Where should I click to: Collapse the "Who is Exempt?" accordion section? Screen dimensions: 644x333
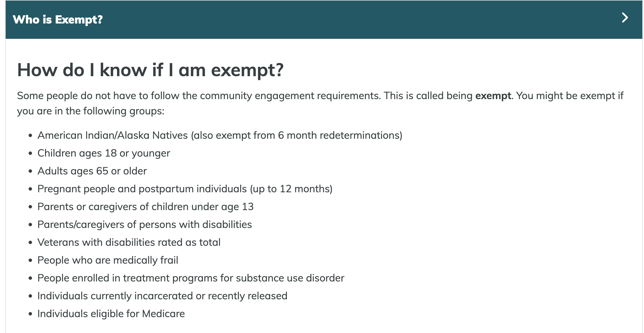(58, 20)
